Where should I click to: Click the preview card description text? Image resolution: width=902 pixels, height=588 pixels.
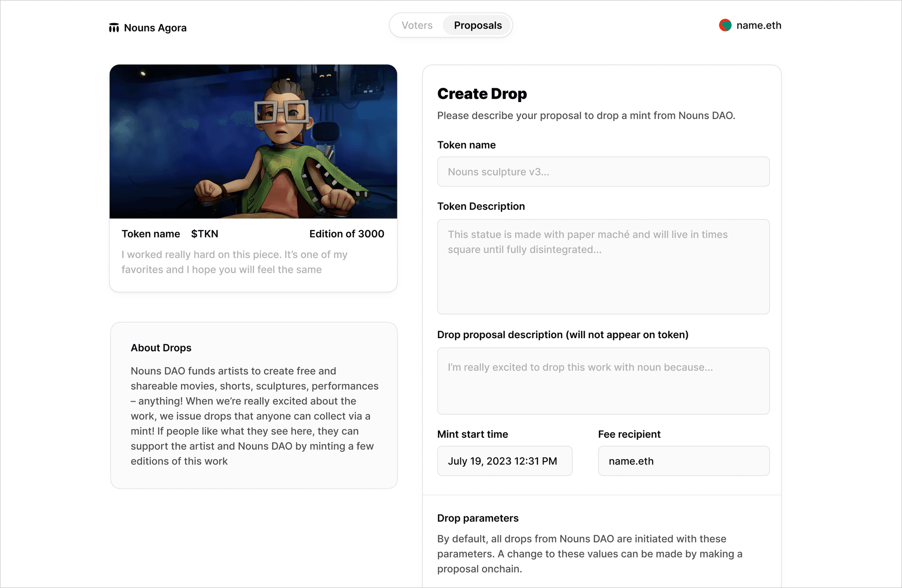234,262
